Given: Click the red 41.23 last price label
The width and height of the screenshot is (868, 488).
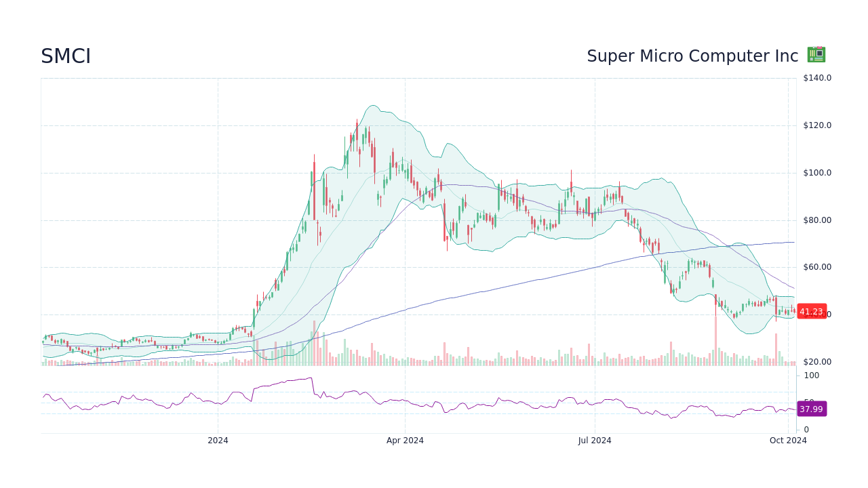Looking at the screenshot, I should (812, 312).
